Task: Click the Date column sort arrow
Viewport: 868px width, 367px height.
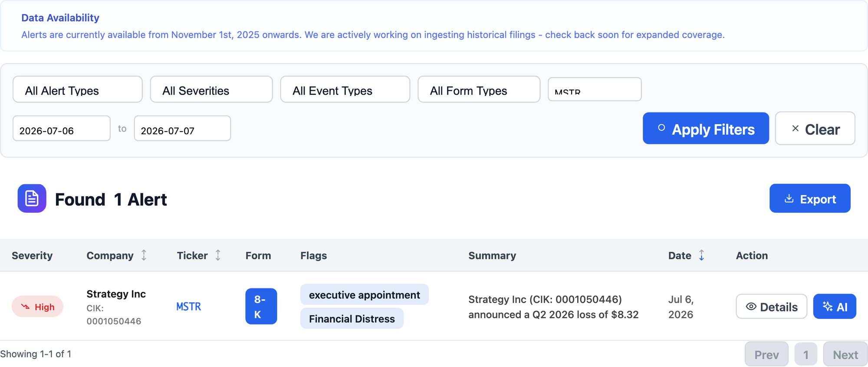Action: (x=701, y=255)
